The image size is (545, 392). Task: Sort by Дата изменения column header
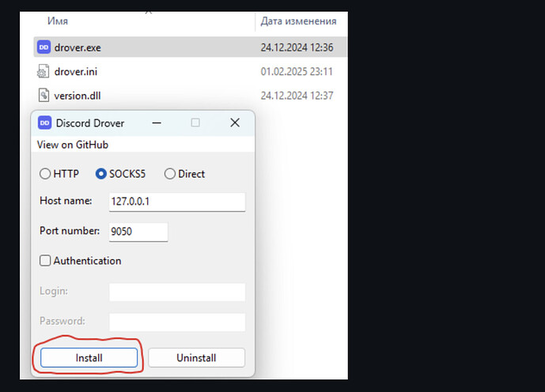click(298, 21)
